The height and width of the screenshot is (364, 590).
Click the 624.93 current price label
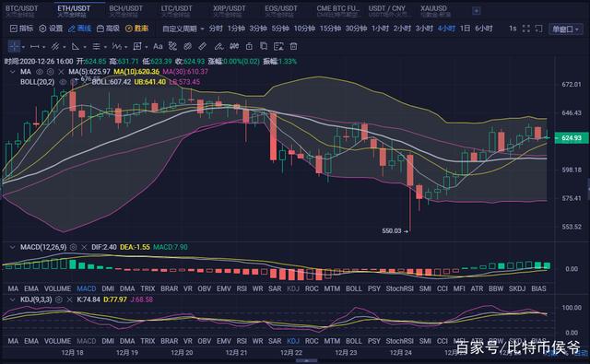[x=572, y=138]
